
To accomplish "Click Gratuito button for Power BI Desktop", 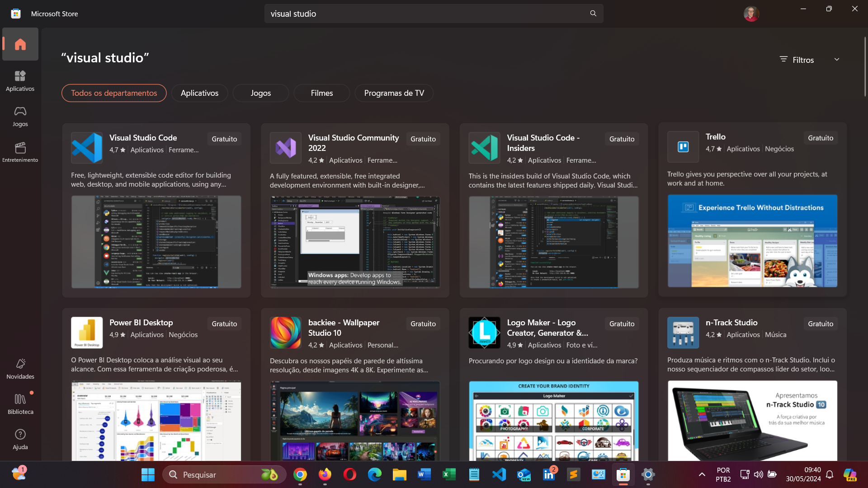I will click(224, 324).
